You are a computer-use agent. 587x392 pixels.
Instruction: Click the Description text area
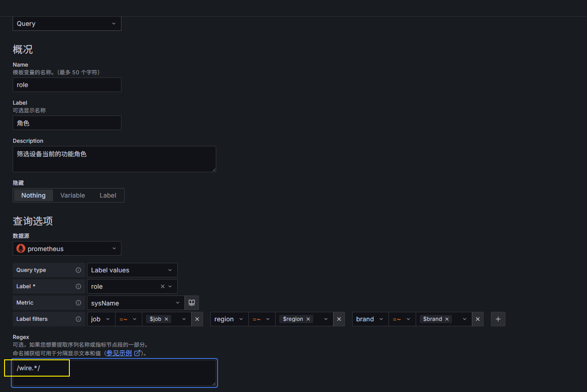tap(114, 159)
